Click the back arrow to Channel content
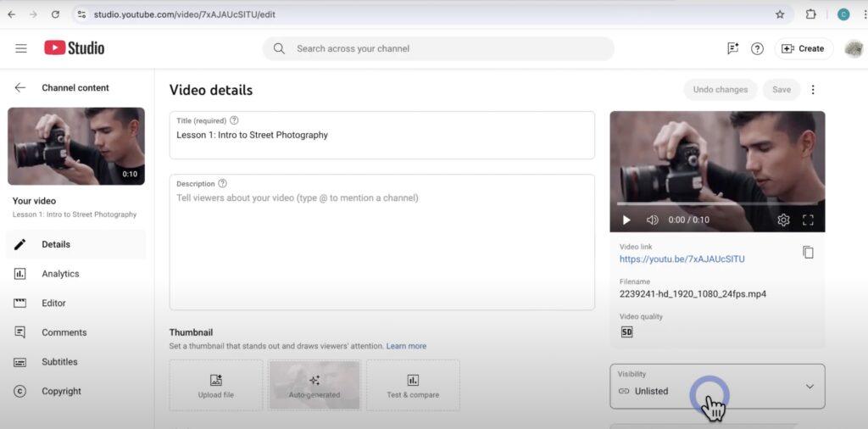The height and width of the screenshot is (429, 868). tap(20, 87)
